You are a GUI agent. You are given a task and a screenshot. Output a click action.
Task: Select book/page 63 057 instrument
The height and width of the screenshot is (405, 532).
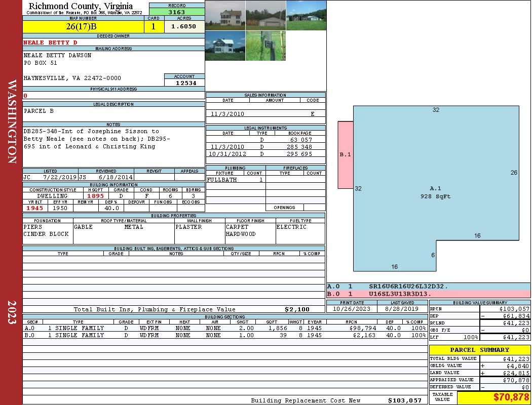(300, 140)
